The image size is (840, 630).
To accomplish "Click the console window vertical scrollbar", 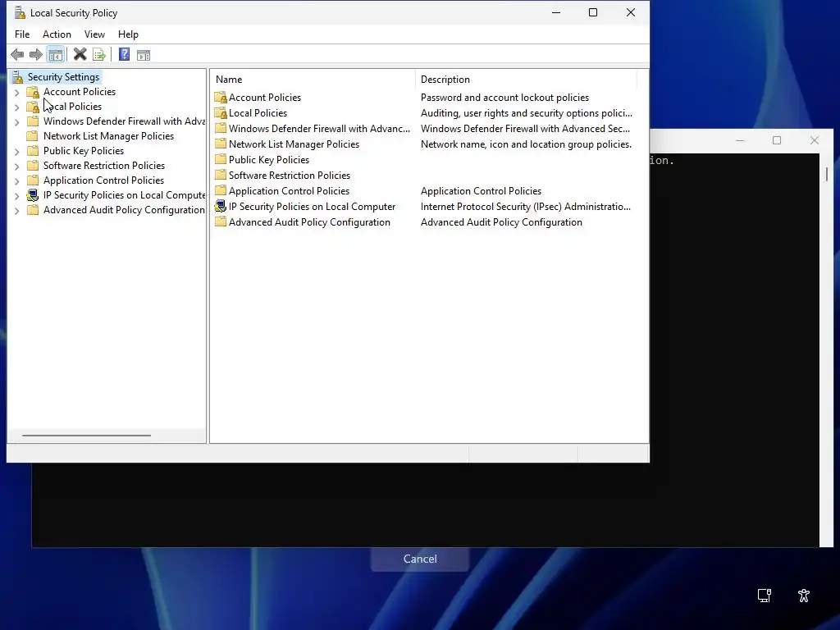I will 827,174.
